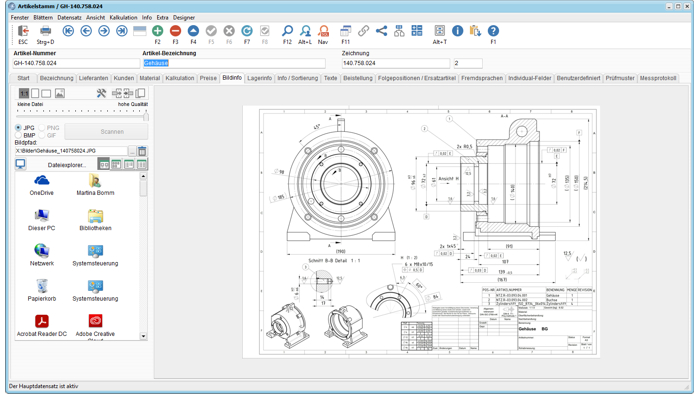Click the blue info circle icon
This screenshot has width=700, height=394.
pos(458,31)
